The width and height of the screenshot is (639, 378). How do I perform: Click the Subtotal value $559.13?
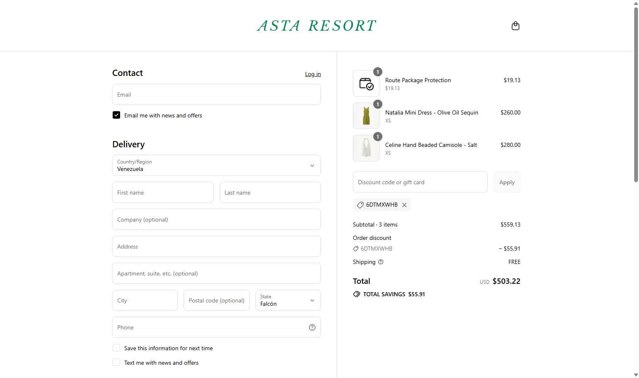(510, 224)
